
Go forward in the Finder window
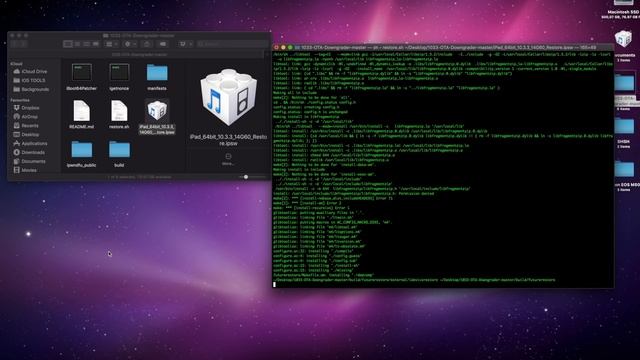coord(23,44)
